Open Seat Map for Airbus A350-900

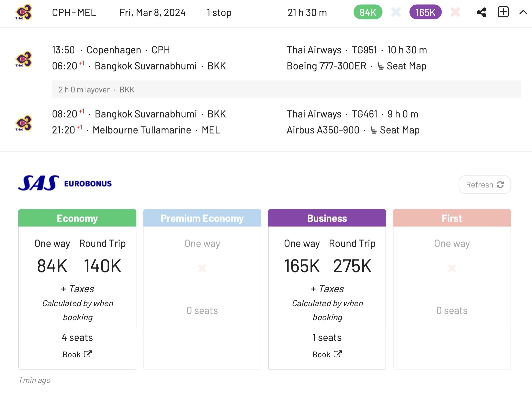click(399, 130)
